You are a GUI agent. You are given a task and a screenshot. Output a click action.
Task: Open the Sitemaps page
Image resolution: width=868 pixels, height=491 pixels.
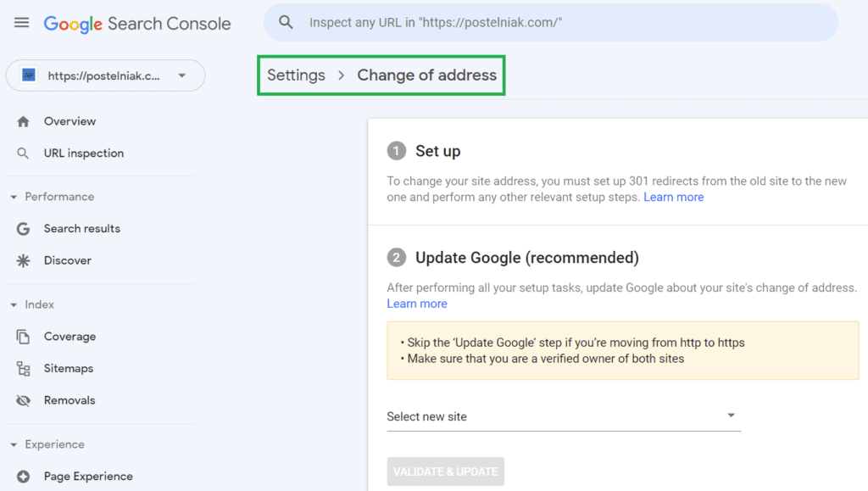(x=69, y=369)
